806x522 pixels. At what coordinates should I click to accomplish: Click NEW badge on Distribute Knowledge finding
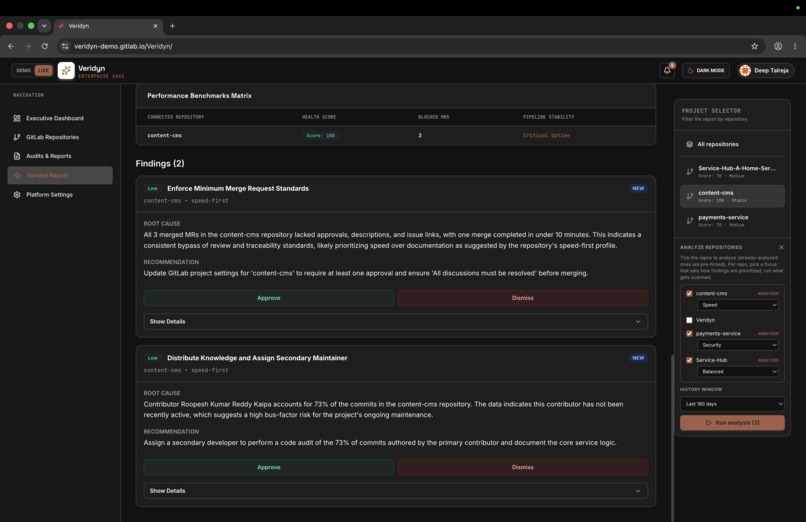tap(638, 358)
